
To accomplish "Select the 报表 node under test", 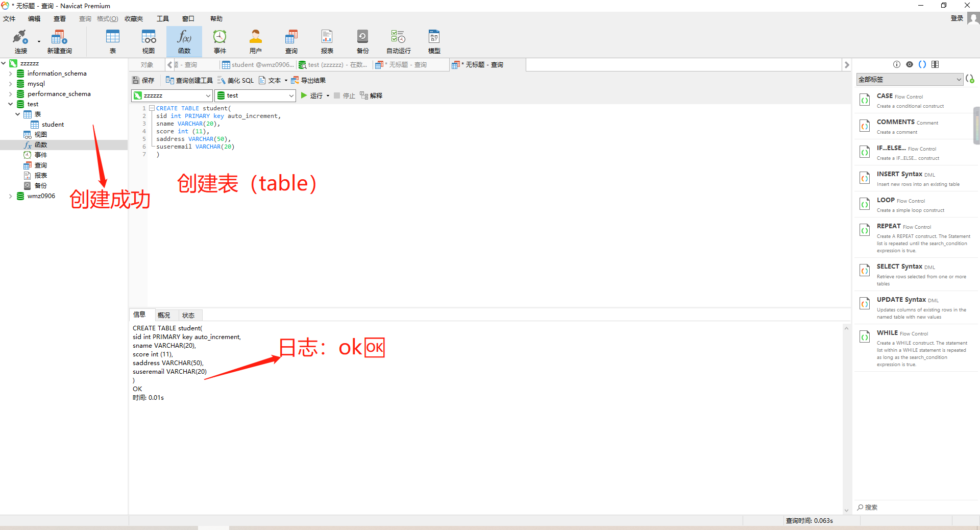I will tap(35, 176).
